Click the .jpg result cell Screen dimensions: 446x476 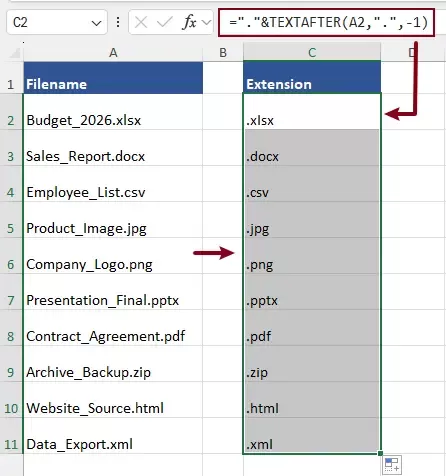pyautogui.click(x=312, y=220)
